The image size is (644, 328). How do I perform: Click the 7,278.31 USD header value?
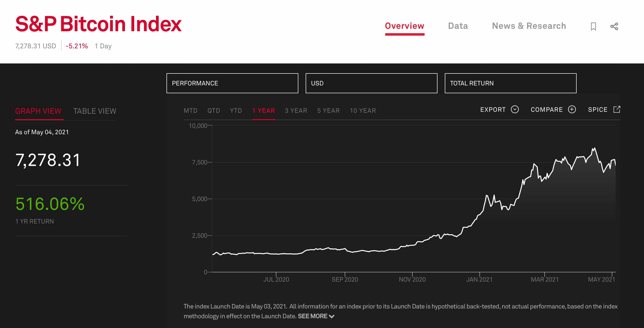tap(35, 46)
